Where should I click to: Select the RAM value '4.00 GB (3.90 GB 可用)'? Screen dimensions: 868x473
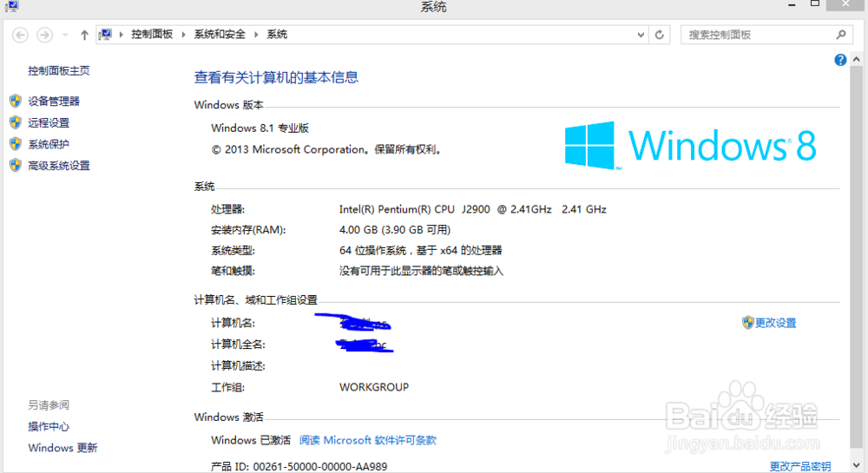[x=395, y=230]
